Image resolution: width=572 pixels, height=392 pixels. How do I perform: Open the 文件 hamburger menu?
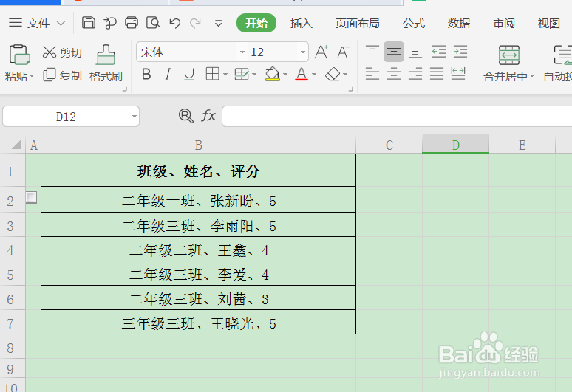(x=16, y=23)
